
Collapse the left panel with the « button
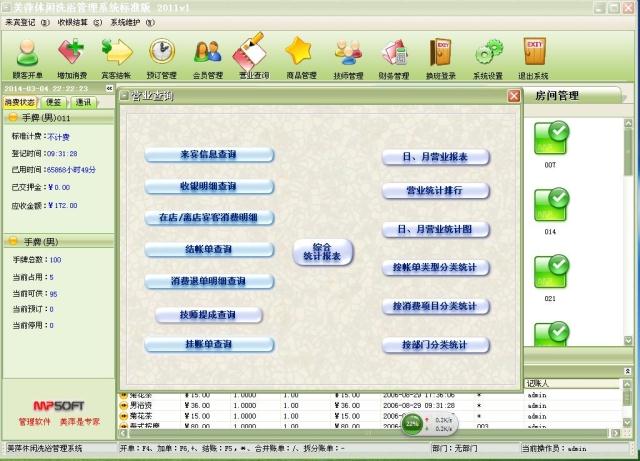[109, 88]
